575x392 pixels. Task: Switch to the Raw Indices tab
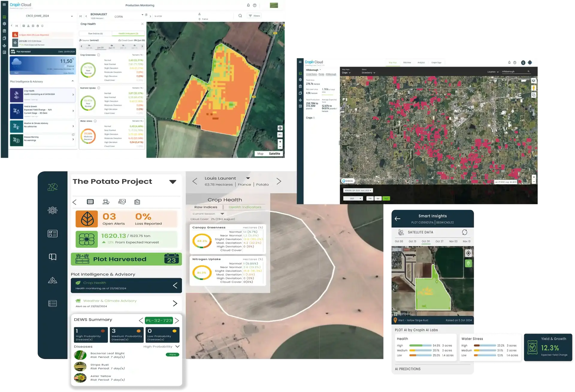click(205, 207)
